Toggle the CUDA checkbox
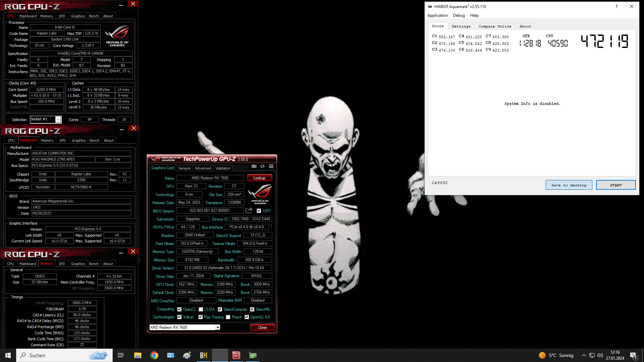The height and width of the screenshot is (362, 644). click(201, 309)
